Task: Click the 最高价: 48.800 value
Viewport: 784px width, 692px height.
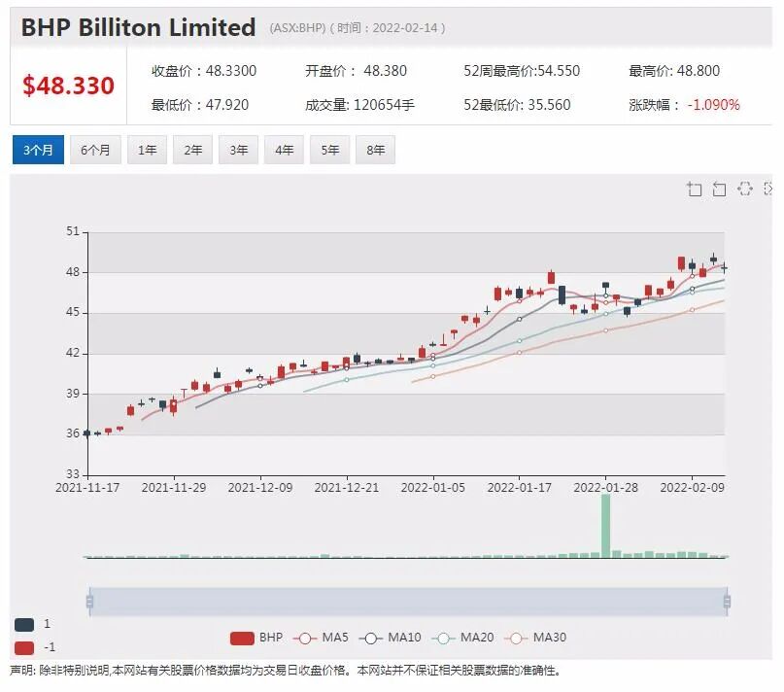Action: [674, 71]
